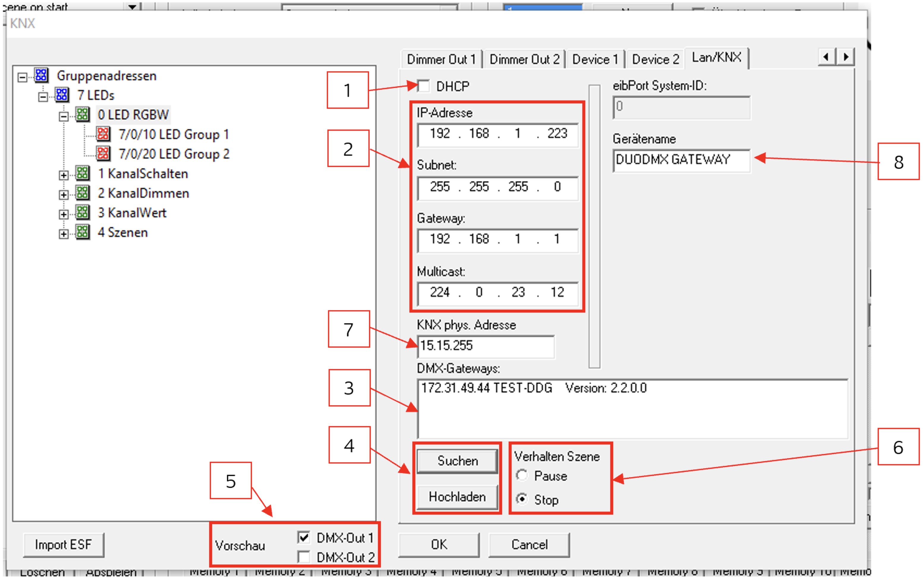Collapse the Gruppenadressen root node

pyautogui.click(x=23, y=78)
